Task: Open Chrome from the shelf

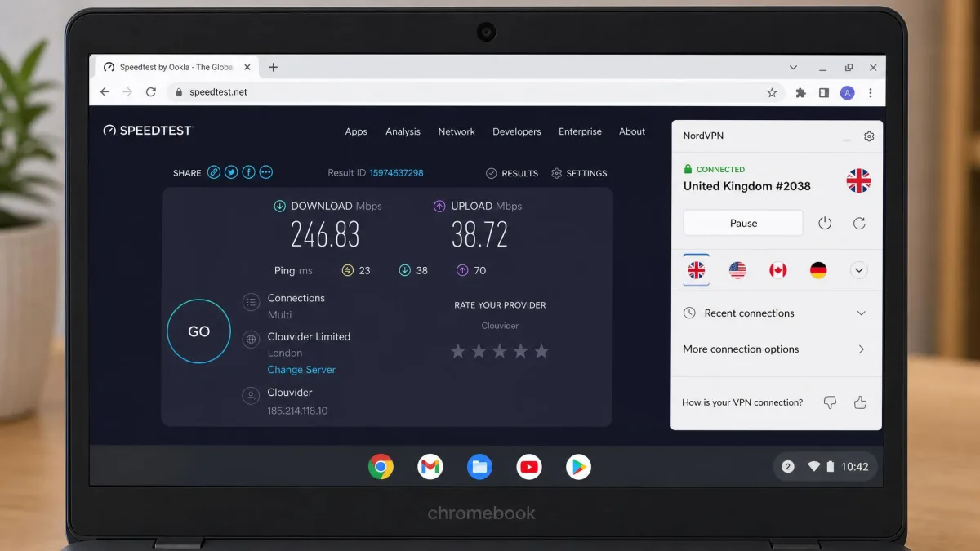Action: coord(381,467)
